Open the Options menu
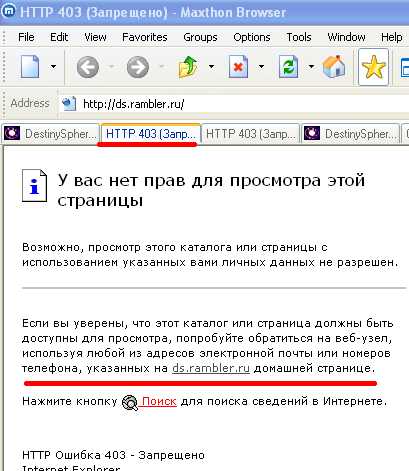Screen dimensions: 409x471 [x=252, y=37]
